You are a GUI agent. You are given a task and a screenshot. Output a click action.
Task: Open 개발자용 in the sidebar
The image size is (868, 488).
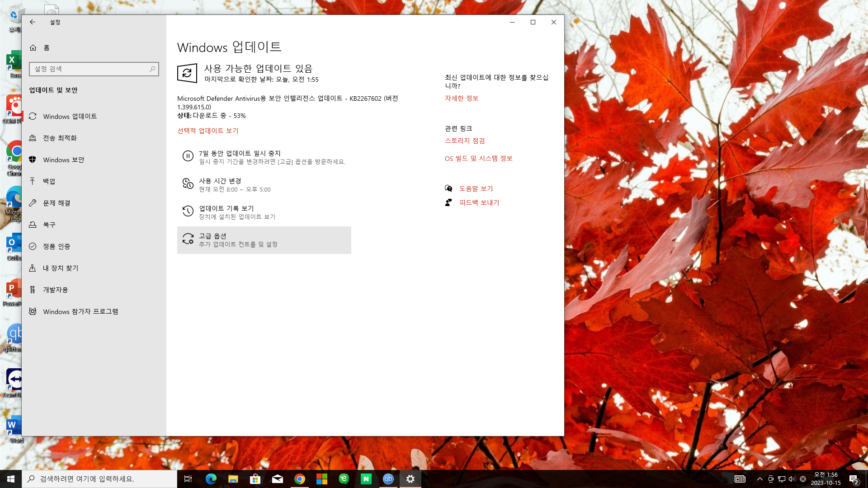[94, 290]
